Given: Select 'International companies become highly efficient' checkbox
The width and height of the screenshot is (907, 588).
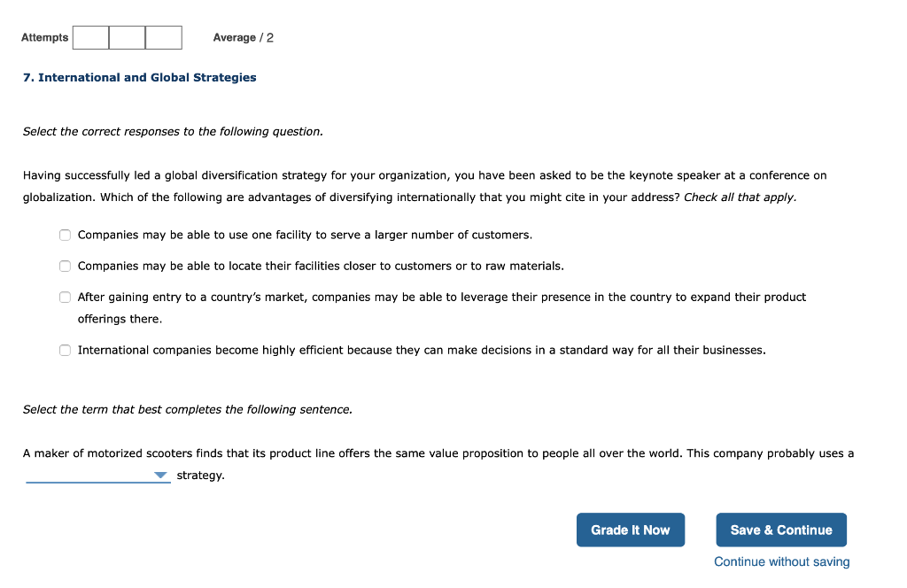Looking at the screenshot, I should [65, 350].
